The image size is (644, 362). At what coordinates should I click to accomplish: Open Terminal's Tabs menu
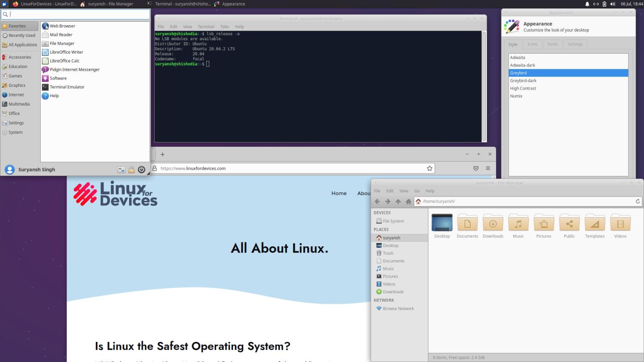click(225, 26)
